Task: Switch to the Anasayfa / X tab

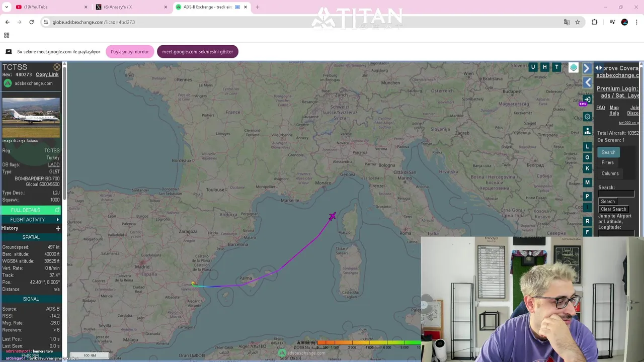Action: point(132,7)
